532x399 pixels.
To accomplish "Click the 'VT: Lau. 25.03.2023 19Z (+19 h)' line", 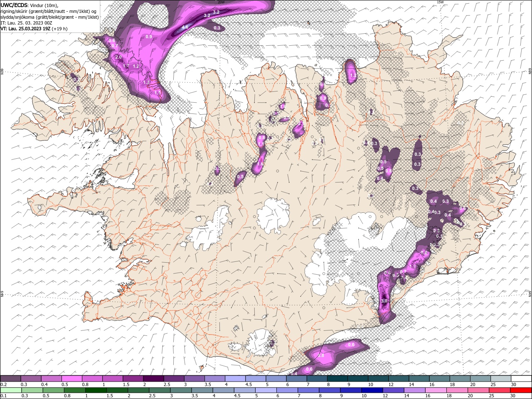I will 34,29.
